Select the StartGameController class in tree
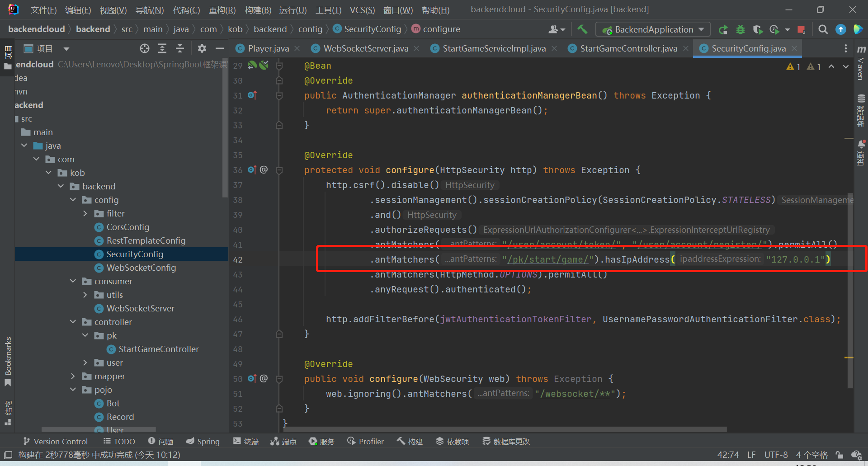 [159, 349]
